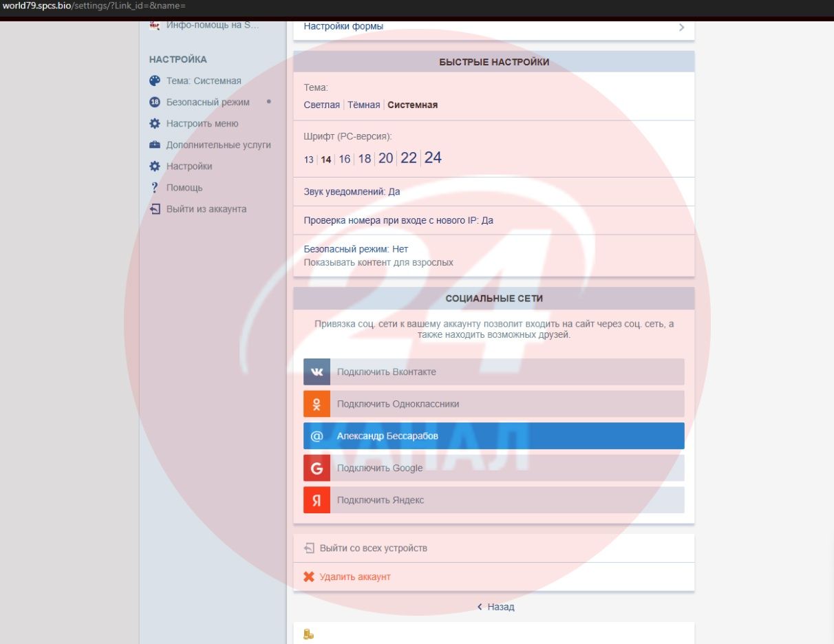
Task: Open Дополнительные услуги in sidebar
Action: [x=218, y=145]
